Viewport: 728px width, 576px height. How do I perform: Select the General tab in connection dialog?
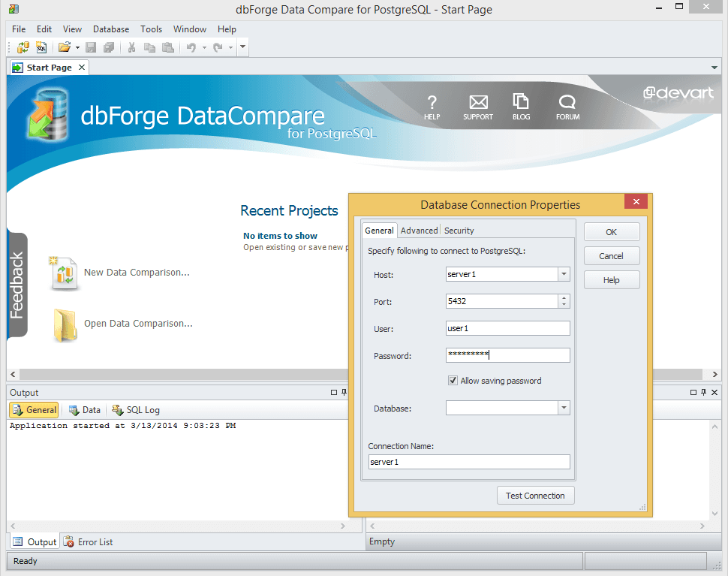click(x=379, y=231)
